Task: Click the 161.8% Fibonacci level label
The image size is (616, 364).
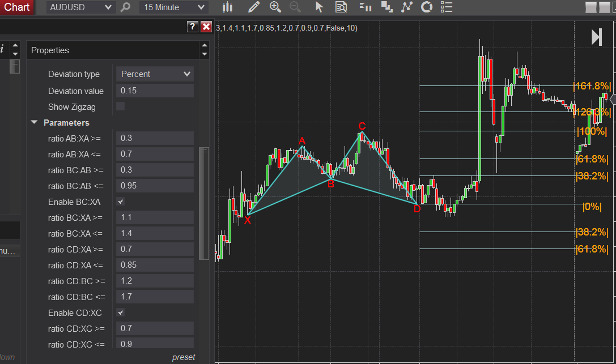Action: pyautogui.click(x=592, y=86)
